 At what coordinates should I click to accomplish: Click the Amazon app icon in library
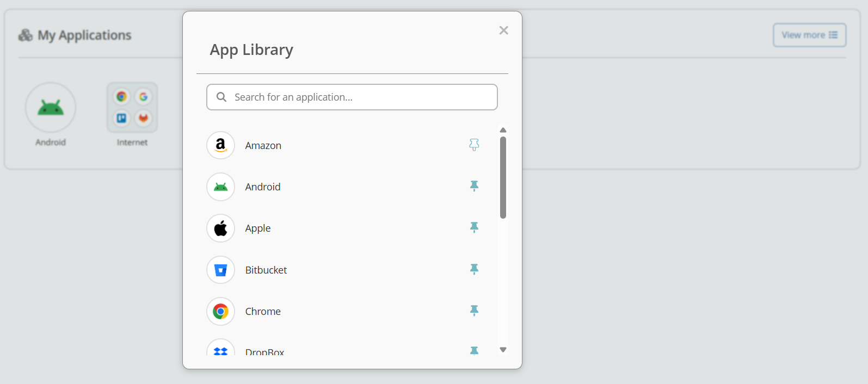click(x=220, y=145)
